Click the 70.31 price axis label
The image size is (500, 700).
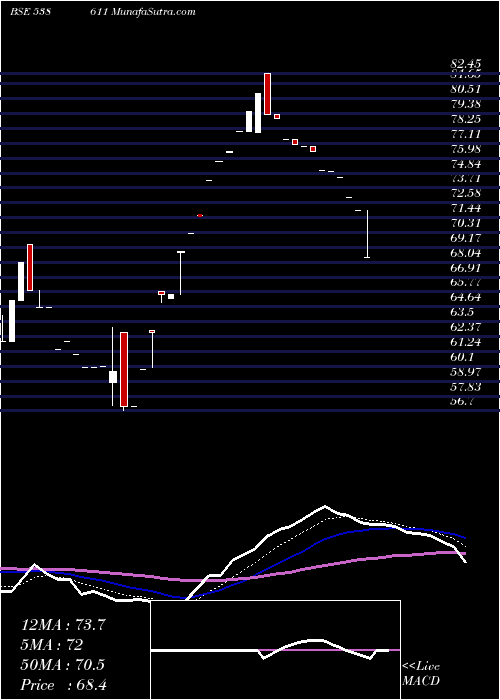tap(466, 223)
